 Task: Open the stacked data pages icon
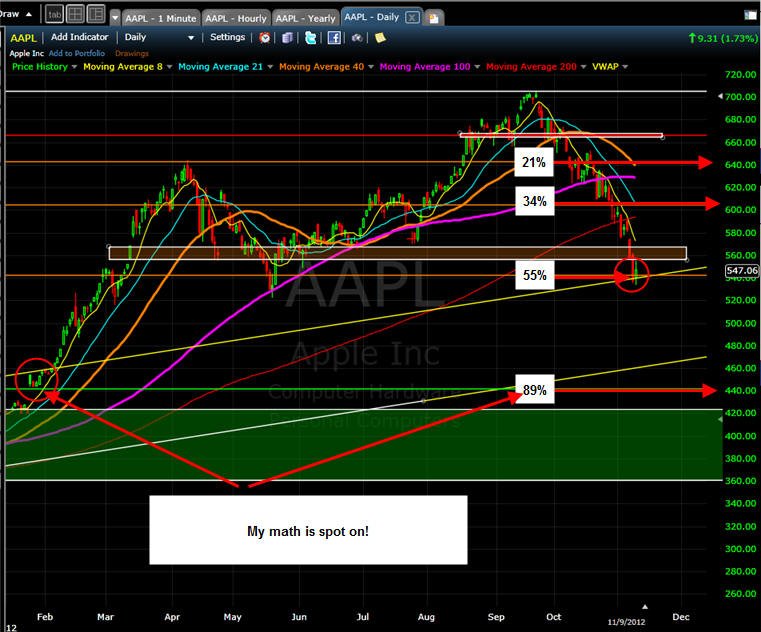[287, 37]
